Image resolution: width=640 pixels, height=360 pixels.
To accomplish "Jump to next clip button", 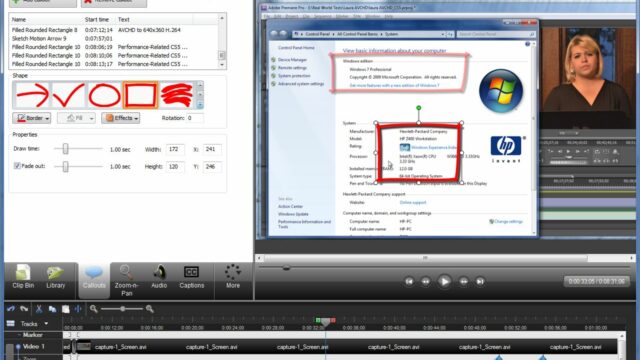I will pos(480,281).
